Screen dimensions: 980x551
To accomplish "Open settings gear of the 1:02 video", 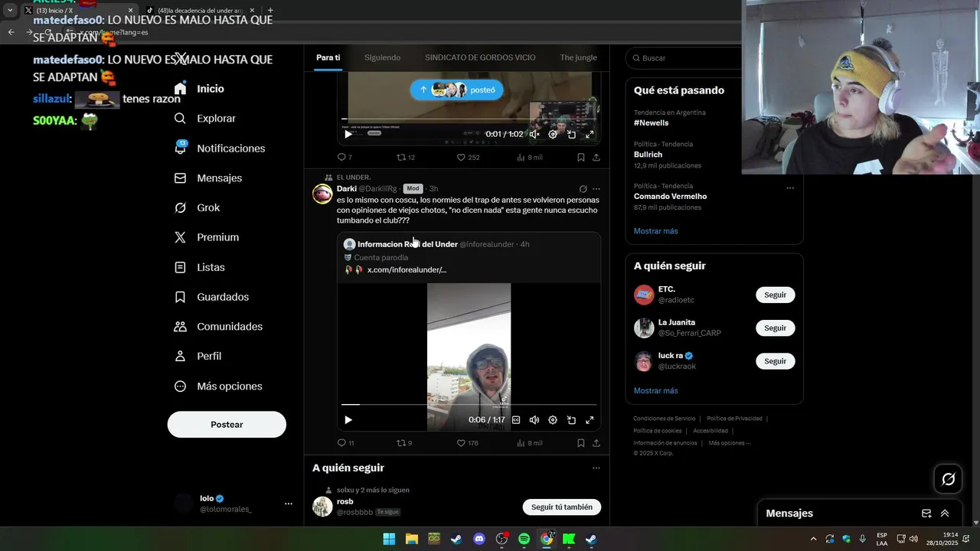I will pos(553,134).
